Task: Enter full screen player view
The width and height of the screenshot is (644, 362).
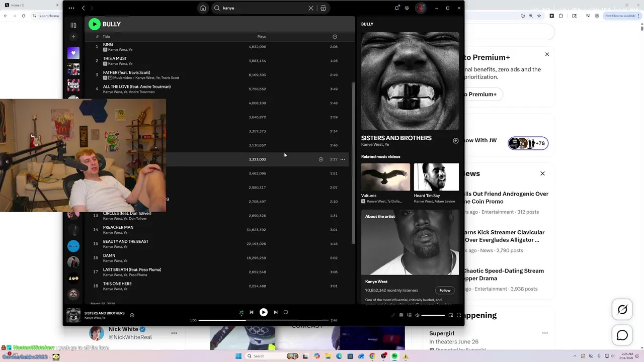Action: [x=459, y=315]
